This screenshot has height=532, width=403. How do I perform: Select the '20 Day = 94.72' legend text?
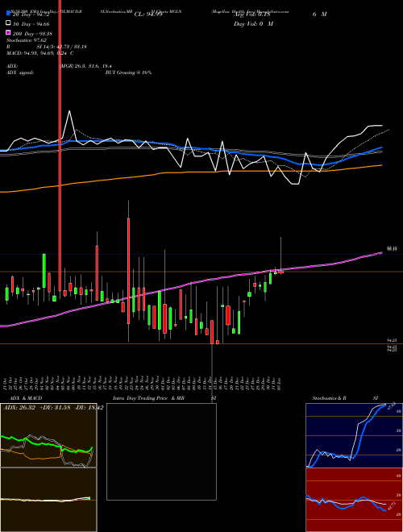coord(31,15)
